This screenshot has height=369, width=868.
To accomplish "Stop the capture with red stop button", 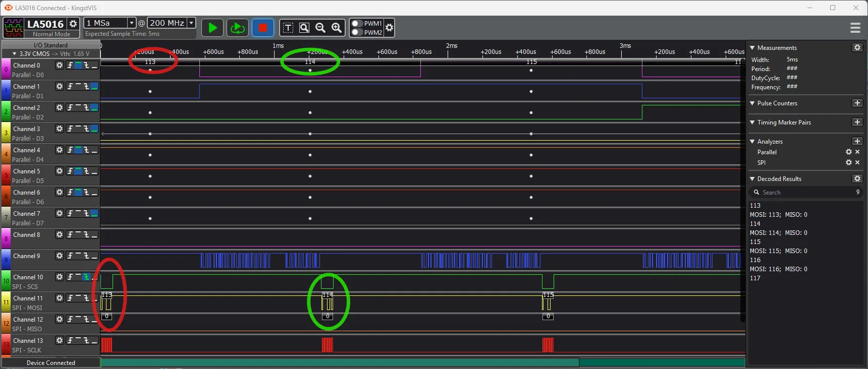I will click(x=262, y=28).
